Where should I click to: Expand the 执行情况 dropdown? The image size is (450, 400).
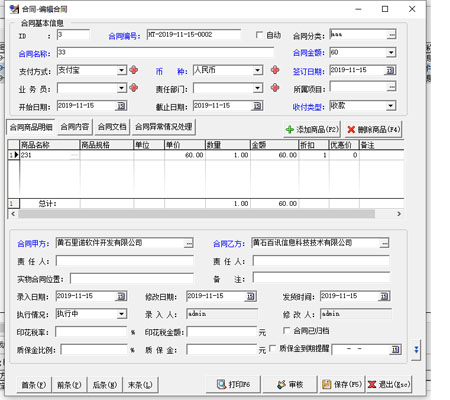[x=121, y=314]
